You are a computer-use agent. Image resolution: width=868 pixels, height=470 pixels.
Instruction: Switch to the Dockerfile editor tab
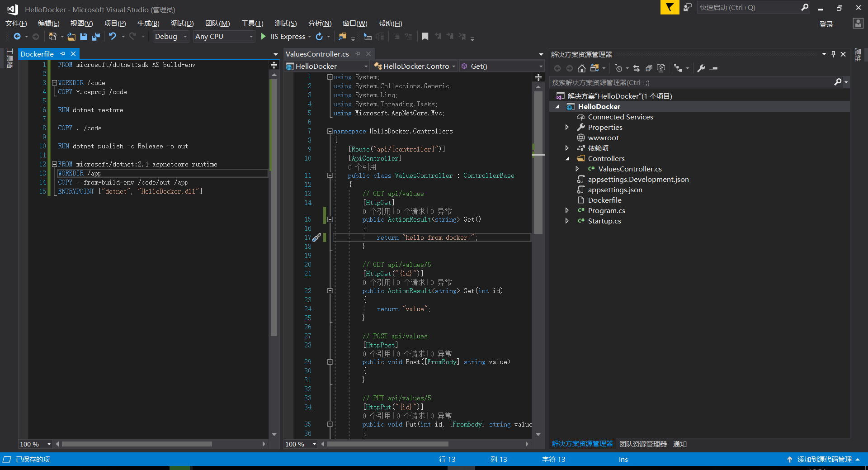(x=37, y=54)
